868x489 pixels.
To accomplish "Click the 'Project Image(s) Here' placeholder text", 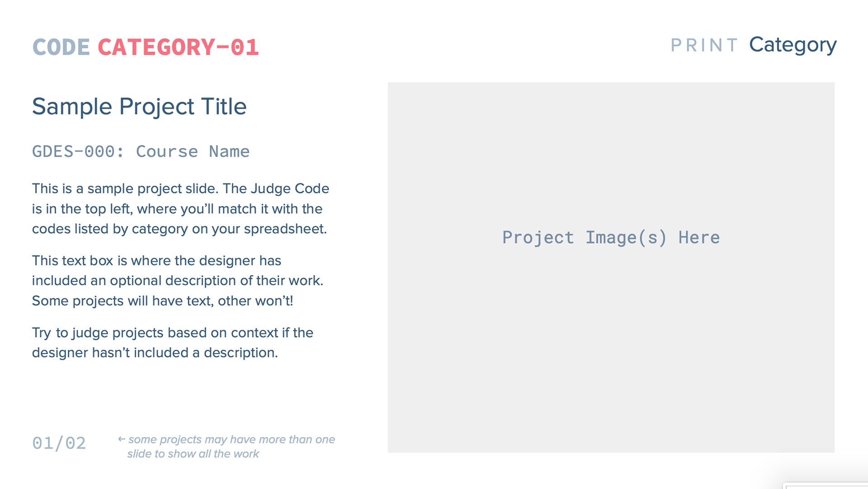I will 611,238.
